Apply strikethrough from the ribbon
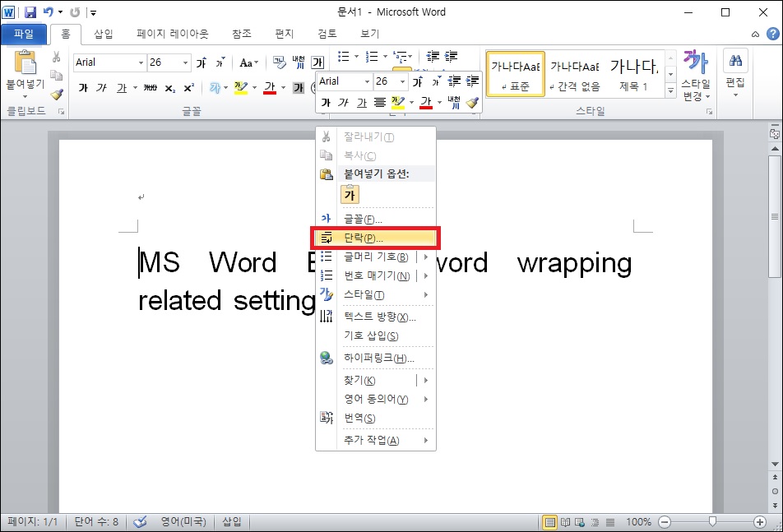 (151, 88)
